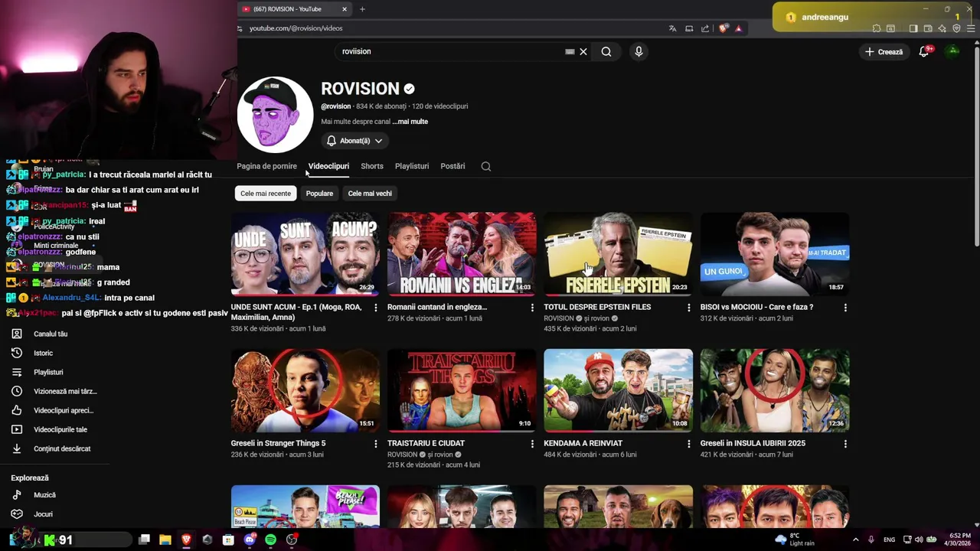Click the ROVISION channel avatar image
This screenshot has height=551, width=980.
click(x=275, y=115)
